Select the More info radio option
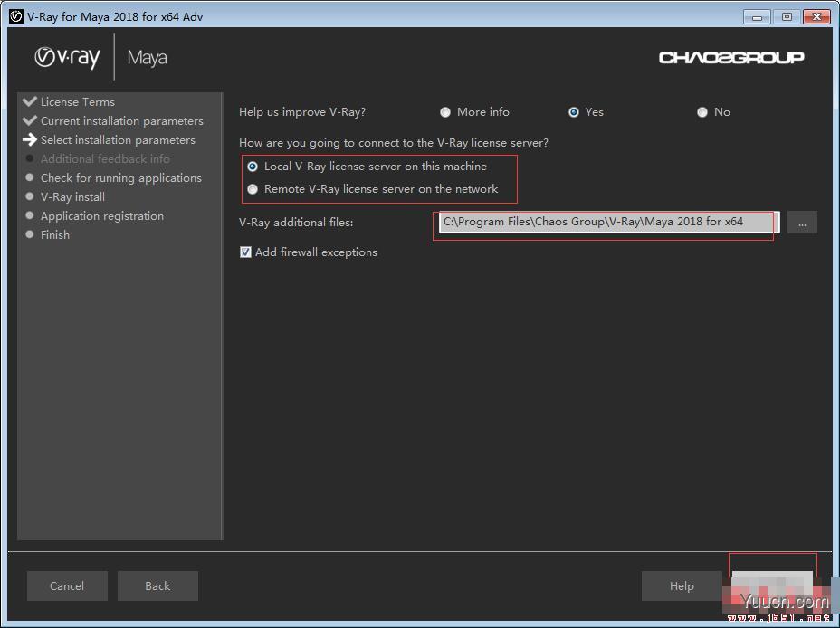 445,112
